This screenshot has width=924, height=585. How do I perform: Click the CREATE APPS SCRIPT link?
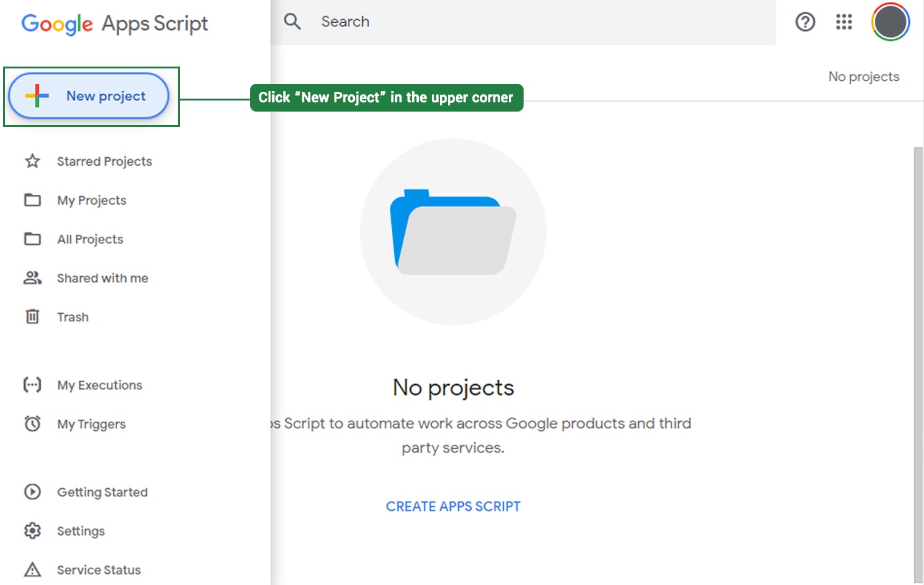tap(453, 506)
